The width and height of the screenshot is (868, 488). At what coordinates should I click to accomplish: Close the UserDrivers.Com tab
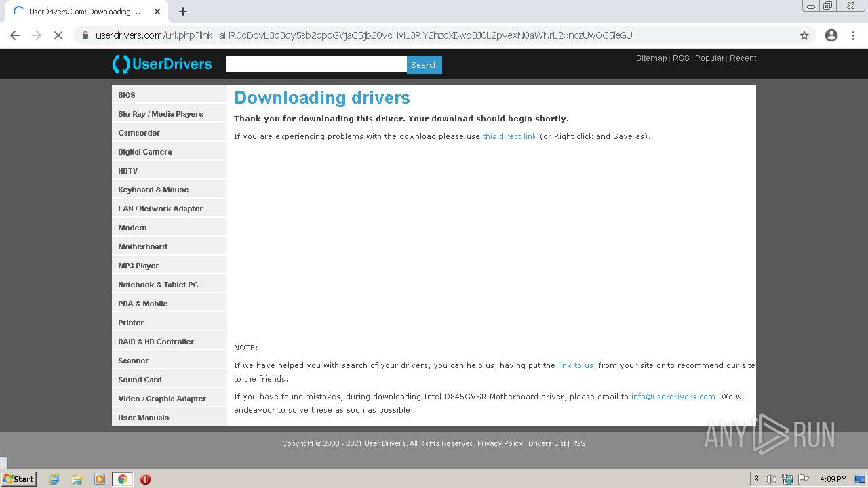[157, 12]
